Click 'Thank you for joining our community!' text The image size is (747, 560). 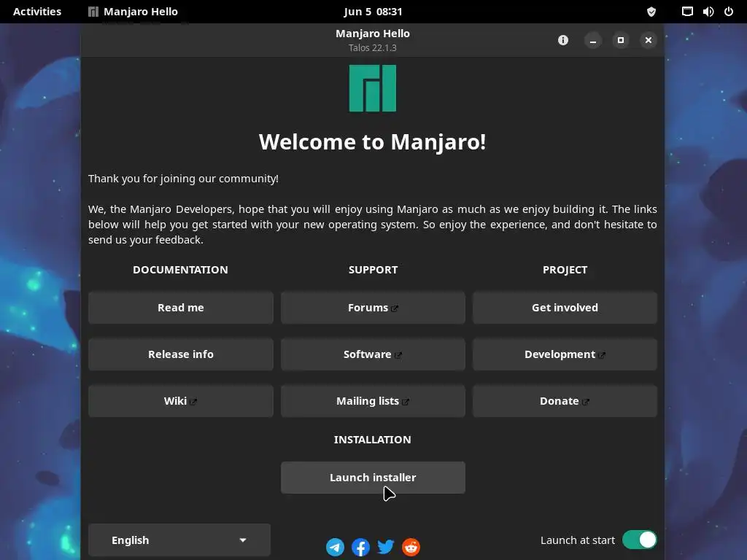(x=183, y=179)
